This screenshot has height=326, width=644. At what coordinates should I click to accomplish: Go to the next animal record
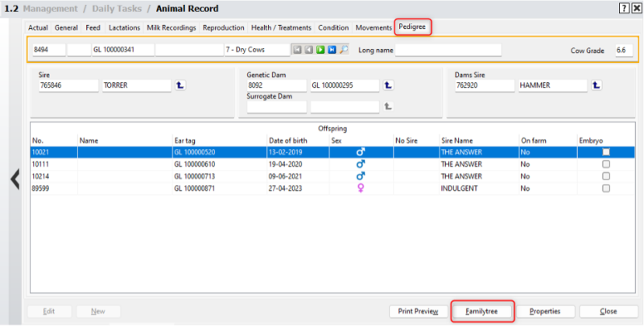pos(320,50)
